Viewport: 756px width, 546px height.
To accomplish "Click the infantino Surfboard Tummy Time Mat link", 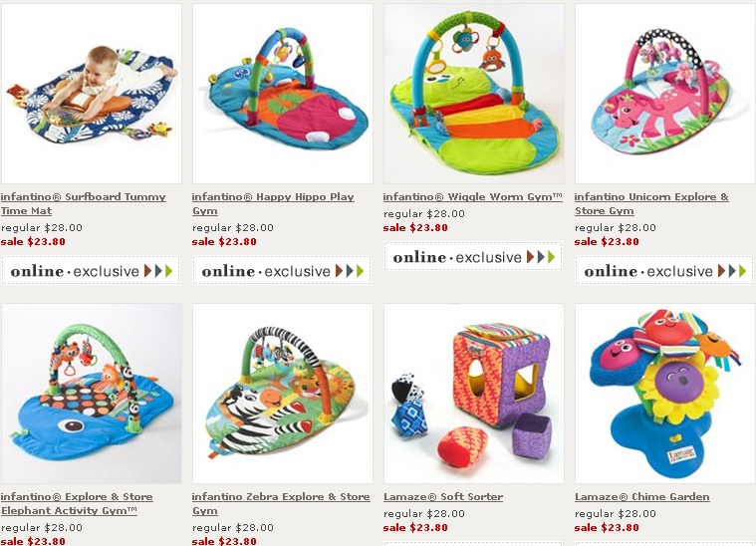I will pos(83,203).
